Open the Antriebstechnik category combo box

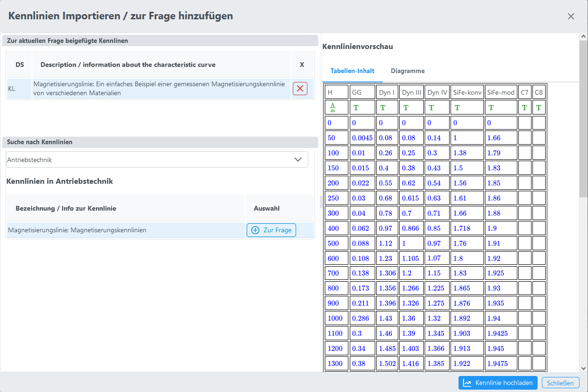click(151, 160)
